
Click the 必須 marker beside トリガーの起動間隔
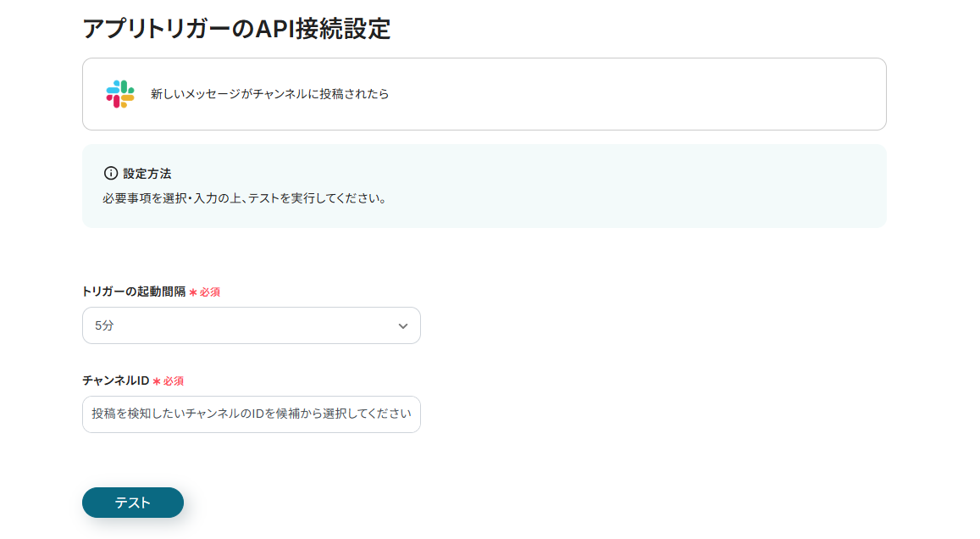click(210, 292)
